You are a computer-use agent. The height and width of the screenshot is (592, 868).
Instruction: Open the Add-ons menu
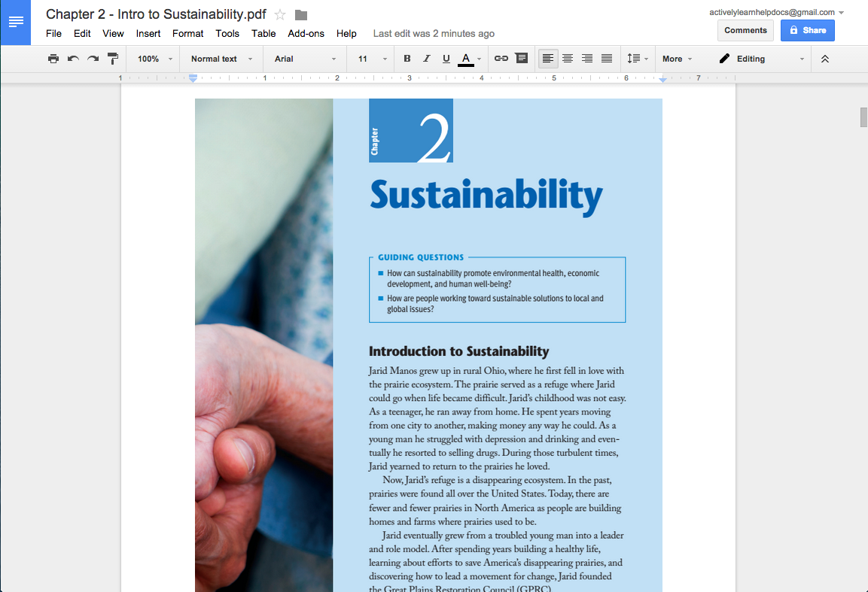[x=306, y=34]
